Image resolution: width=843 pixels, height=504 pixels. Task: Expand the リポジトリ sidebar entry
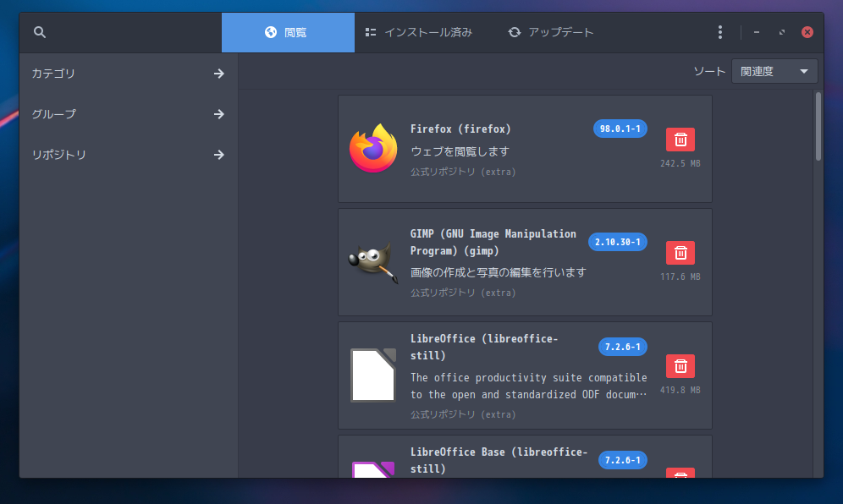(x=128, y=155)
